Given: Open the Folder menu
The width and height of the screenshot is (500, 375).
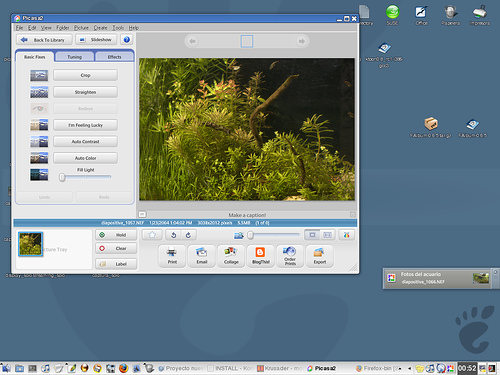Looking at the screenshot, I should pos(63,28).
